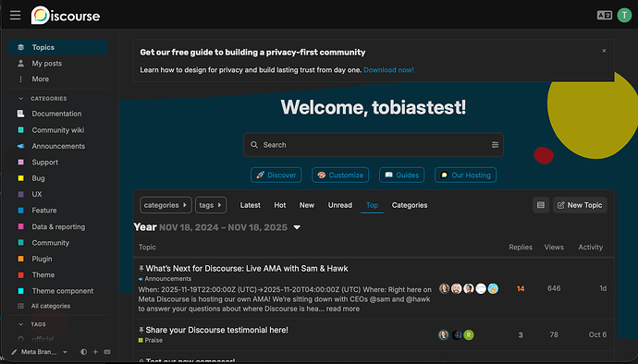Open the user avatar T menu
This screenshot has height=364, width=638.
click(624, 16)
